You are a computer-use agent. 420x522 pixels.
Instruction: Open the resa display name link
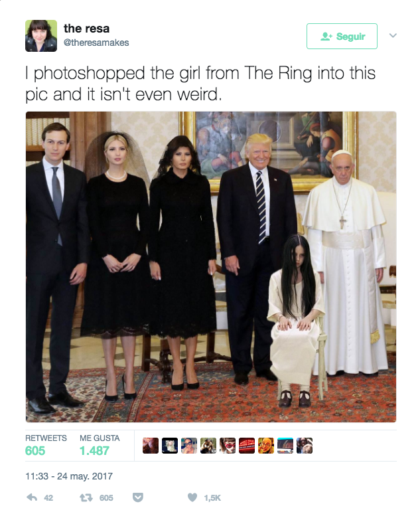click(x=86, y=29)
